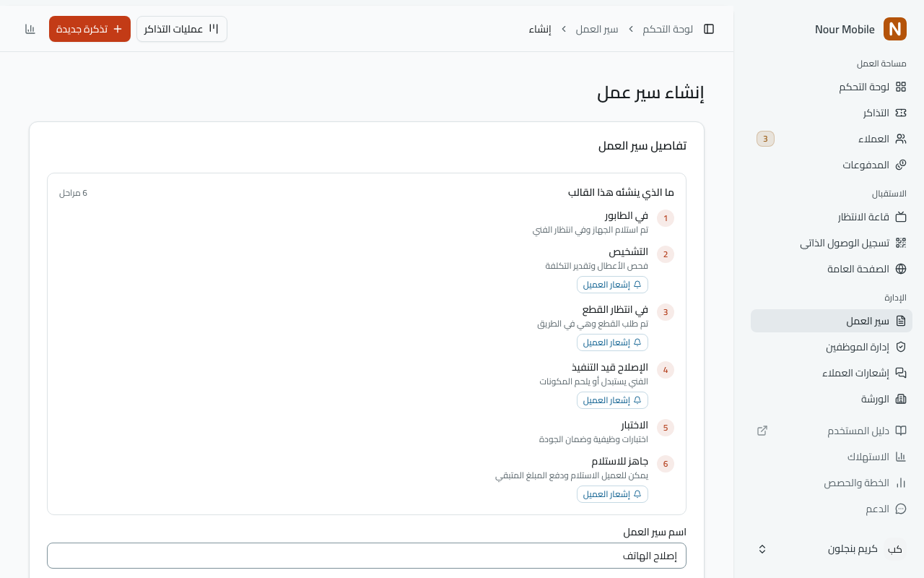924x578 pixels.
Task: Click the '6 مراحل' stage count text
Action: coord(74,193)
